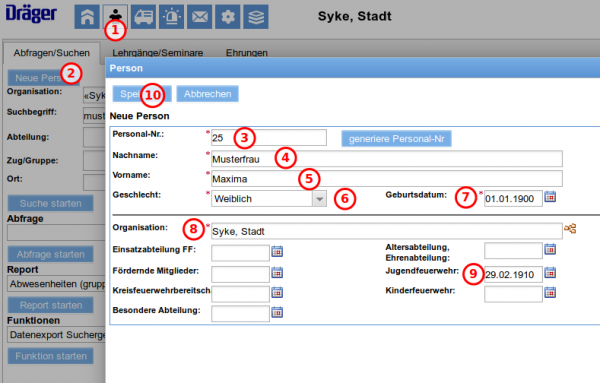This screenshot has width=600, height=383.
Task: Open calendar picker for Kinderfeuerwehr
Action: click(550, 293)
